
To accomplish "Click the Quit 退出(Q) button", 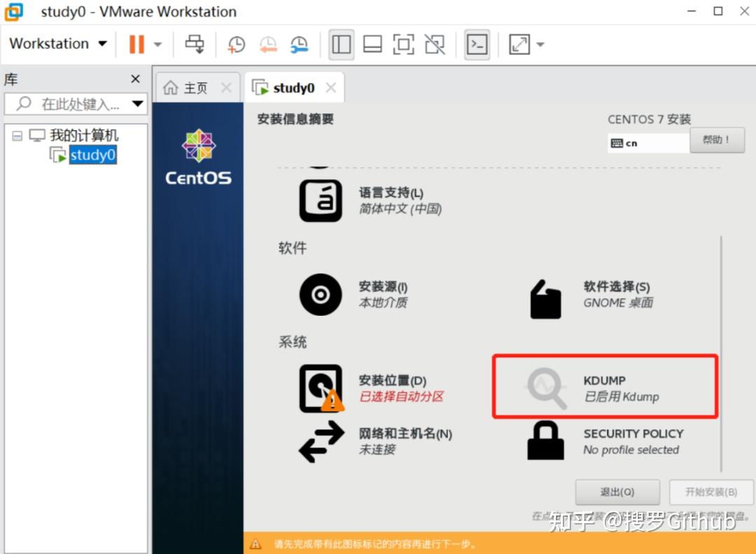I will coord(617,492).
